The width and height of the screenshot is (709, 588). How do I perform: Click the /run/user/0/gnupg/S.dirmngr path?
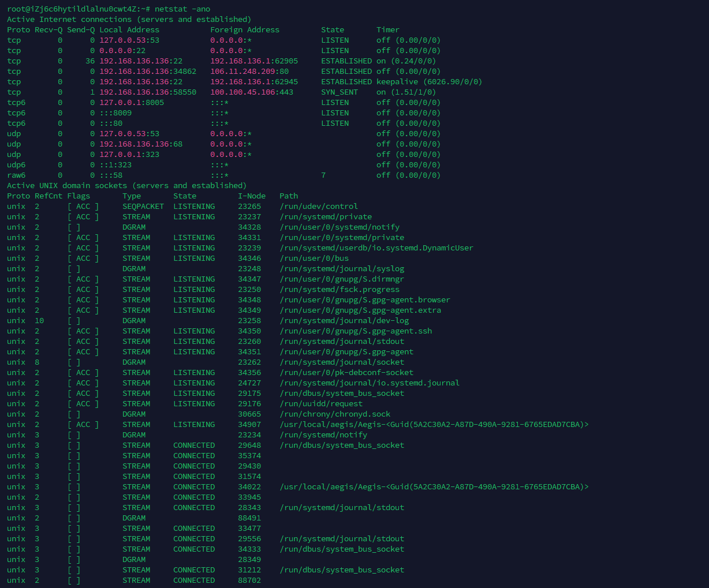pos(339,279)
